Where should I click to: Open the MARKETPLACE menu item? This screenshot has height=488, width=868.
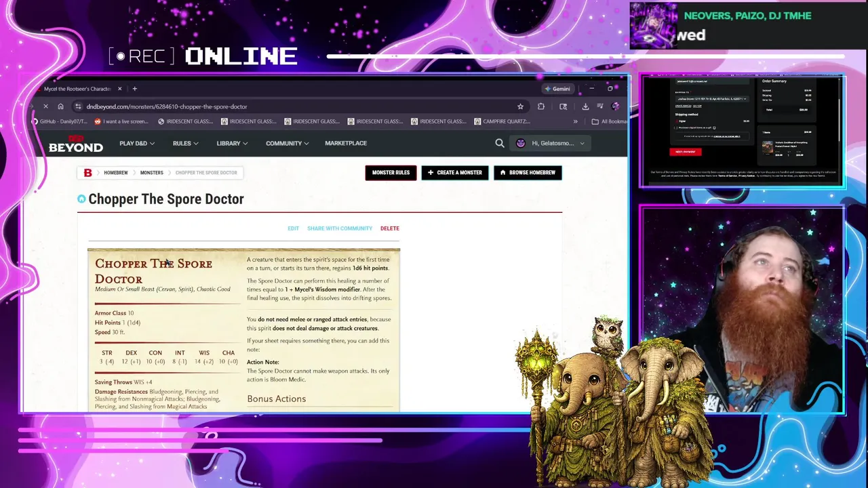tap(346, 143)
